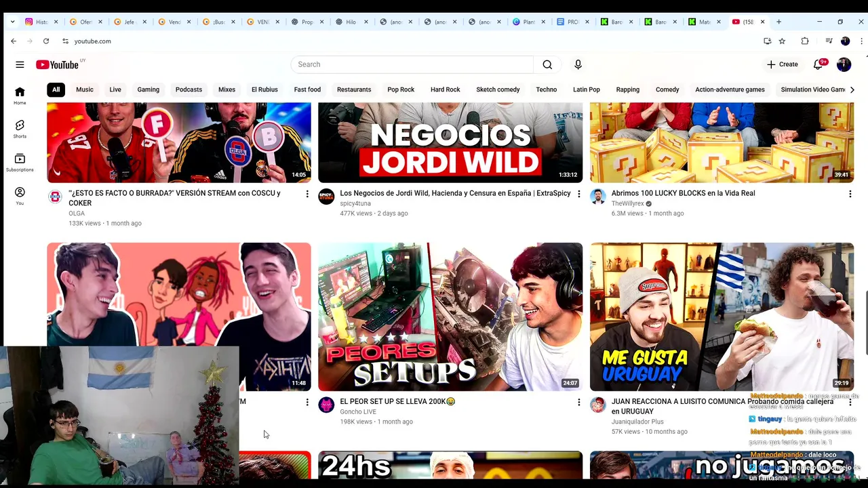Image resolution: width=868 pixels, height=488 pixels.
Task: Open the browser media control icon
Action: pyautogui.click(x=829, y=41)
